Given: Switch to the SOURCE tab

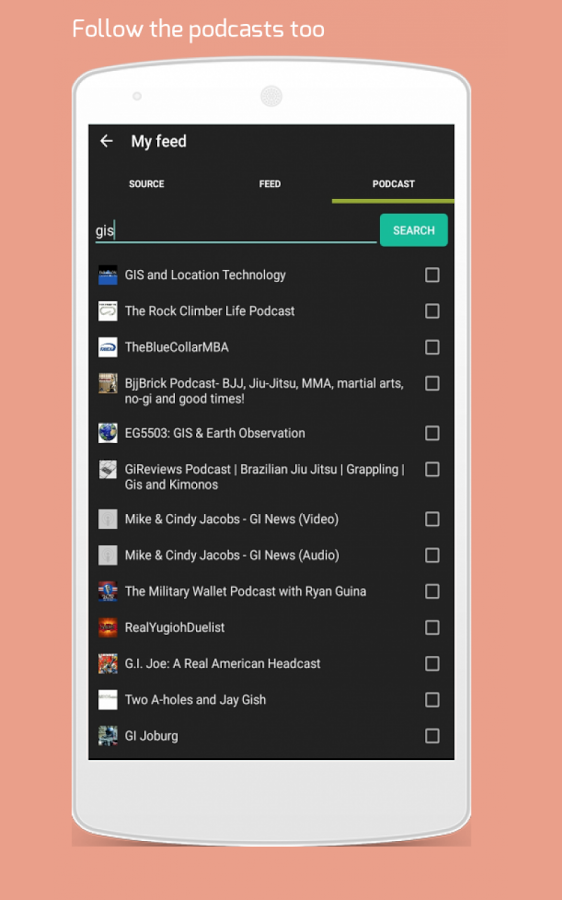Looking at the screenshot, I should [x=146, y=184].
